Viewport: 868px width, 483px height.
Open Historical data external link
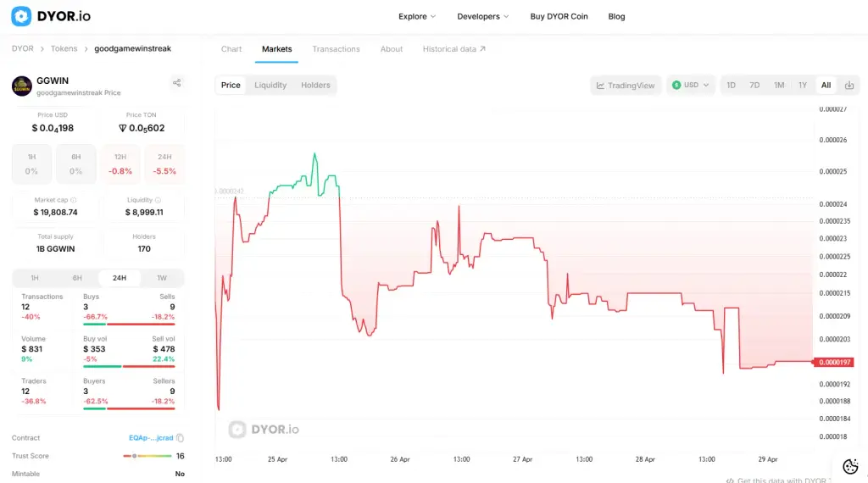coord(454,48)
